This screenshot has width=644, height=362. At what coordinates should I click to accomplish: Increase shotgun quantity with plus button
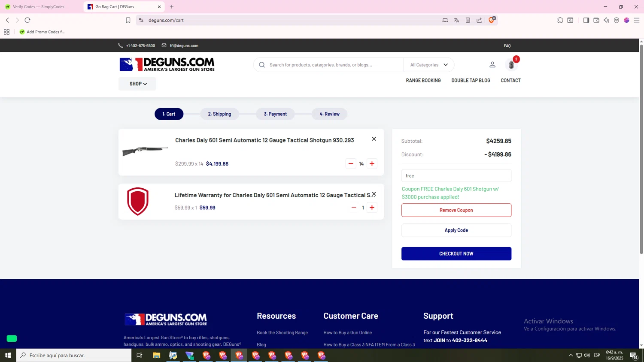pyautogui.click(x=372, y=164)
